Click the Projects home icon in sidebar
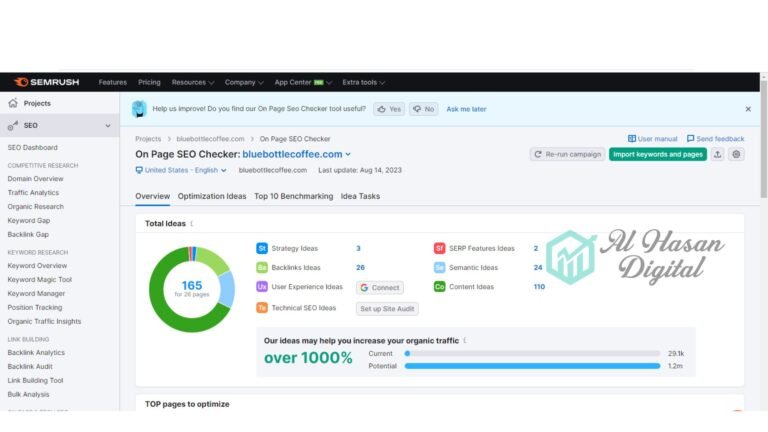Screen dimensions: 768x432 tap(13, 103)
